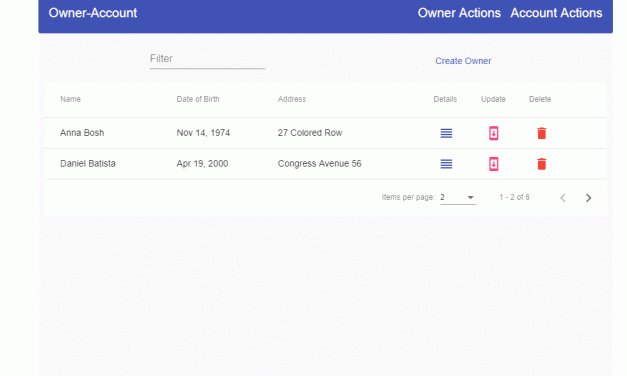Click the update icon for Anna Bosh
Viewport: 627px width, 376px height.
pyautogui.click(x=493, y=133)
